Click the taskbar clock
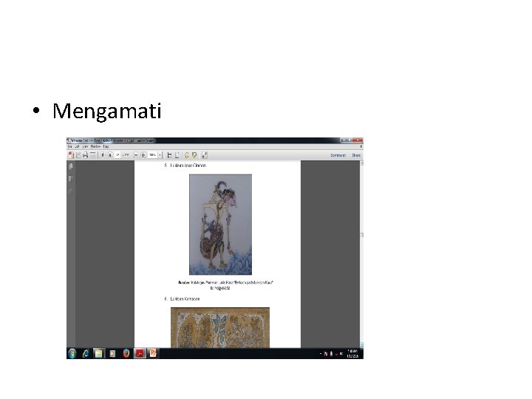Viewport: 532px width, 399px height. tap(353, 353)
